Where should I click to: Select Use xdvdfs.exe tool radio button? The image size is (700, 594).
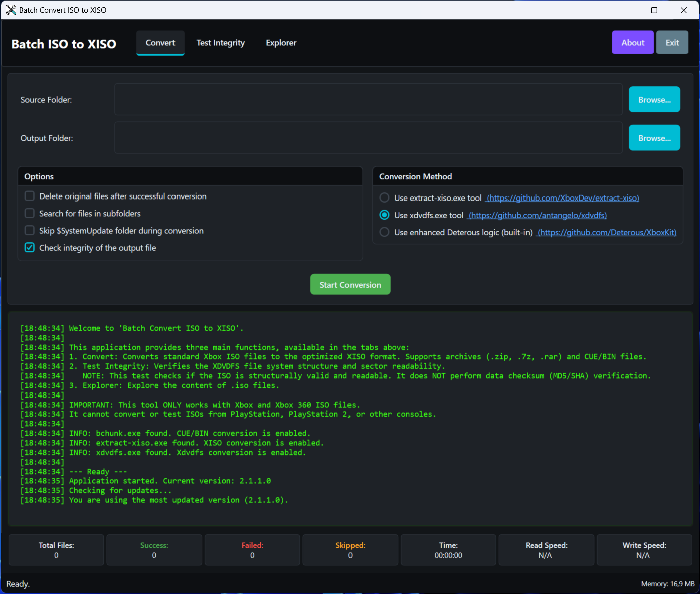click(384, 215)
